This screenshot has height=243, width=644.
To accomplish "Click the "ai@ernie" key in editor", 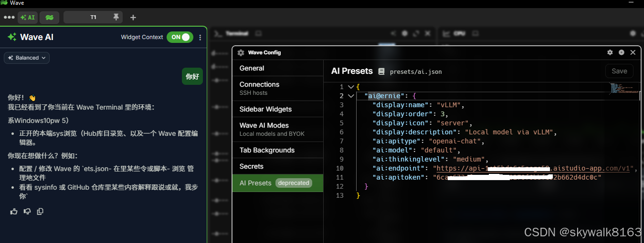I will (384, 96).
